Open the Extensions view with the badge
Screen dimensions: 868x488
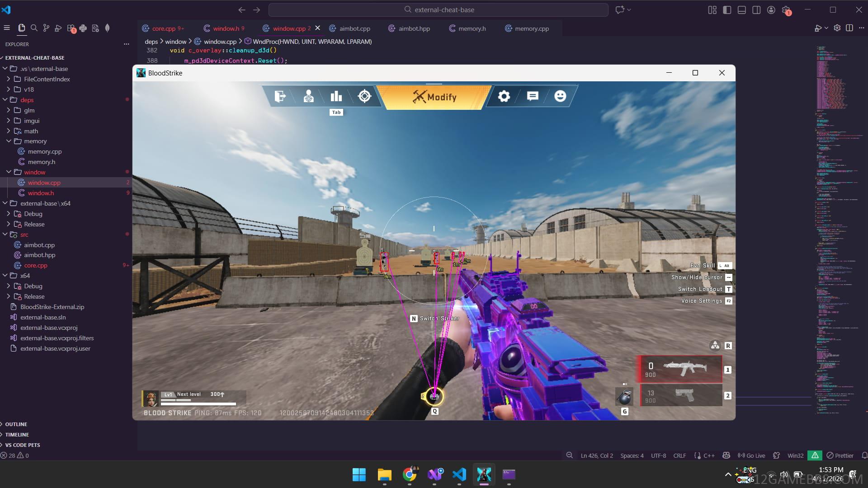coord(71,28)
